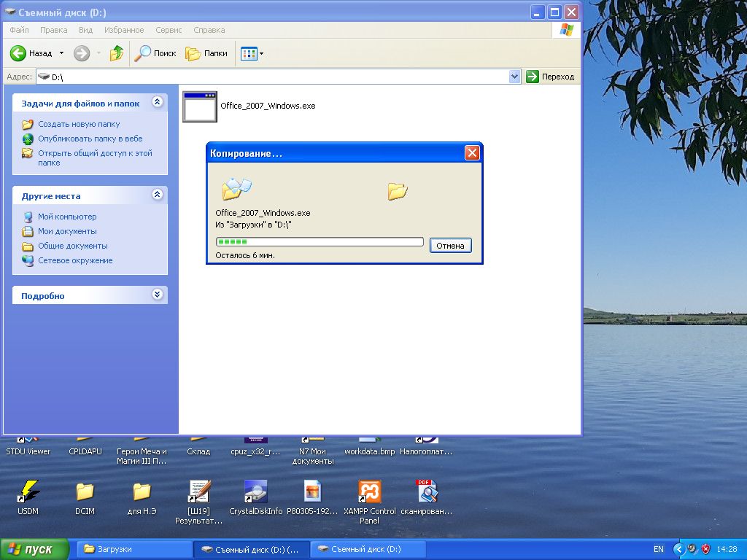Viewport: 747px width, 560px height.
Task: Click the copy progress bar
Action: coord(320,242)
